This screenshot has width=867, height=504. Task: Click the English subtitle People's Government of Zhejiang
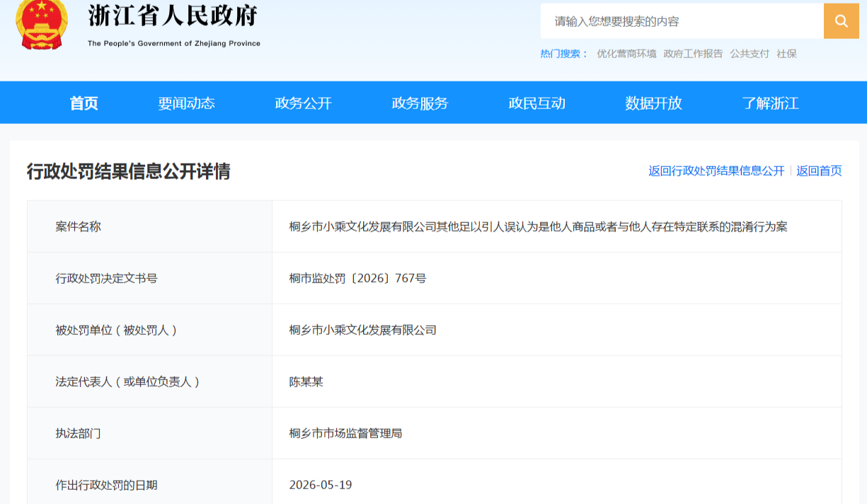pos(174,43)
